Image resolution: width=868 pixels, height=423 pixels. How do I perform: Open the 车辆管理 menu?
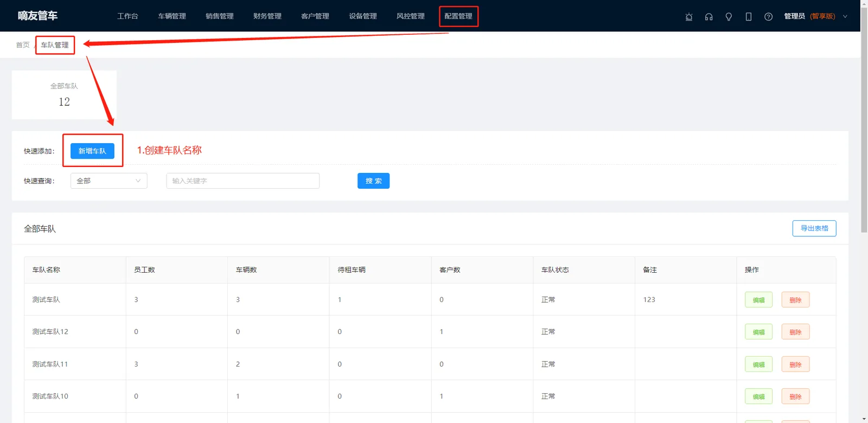click(172, 16)
